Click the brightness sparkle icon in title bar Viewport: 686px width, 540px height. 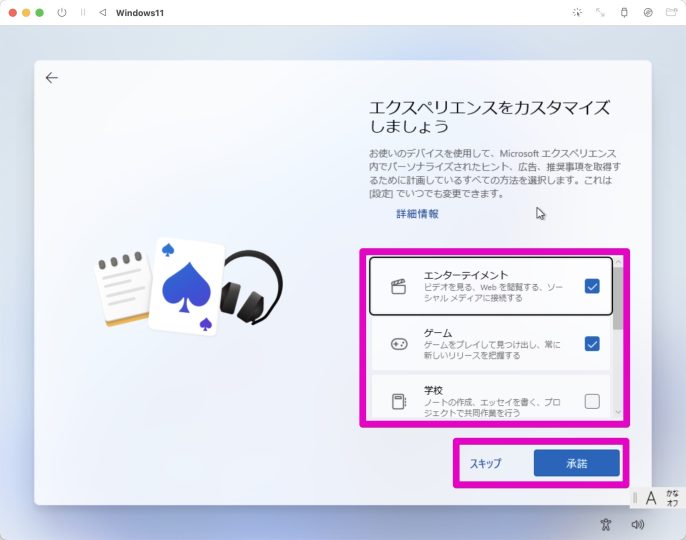[x=577, y=13]
